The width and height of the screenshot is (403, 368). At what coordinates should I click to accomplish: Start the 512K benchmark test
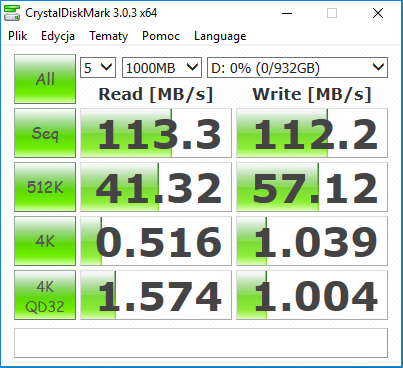pos(45,187)
